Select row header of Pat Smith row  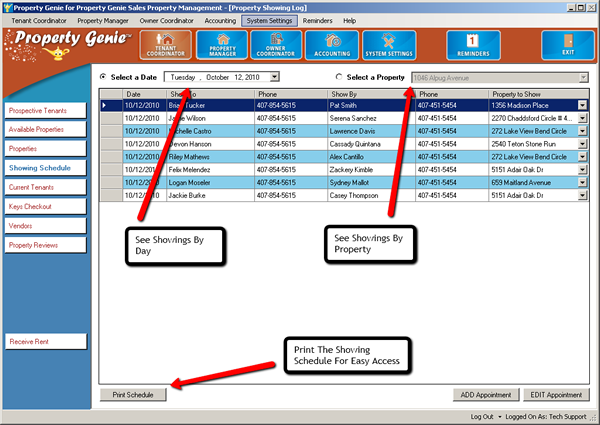point(111,105)
